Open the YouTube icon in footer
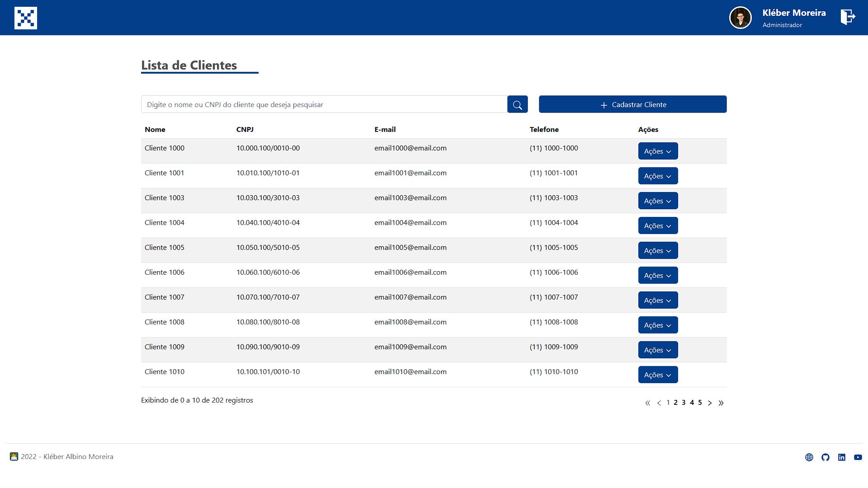The image size is (868, 488). point(858,457)
